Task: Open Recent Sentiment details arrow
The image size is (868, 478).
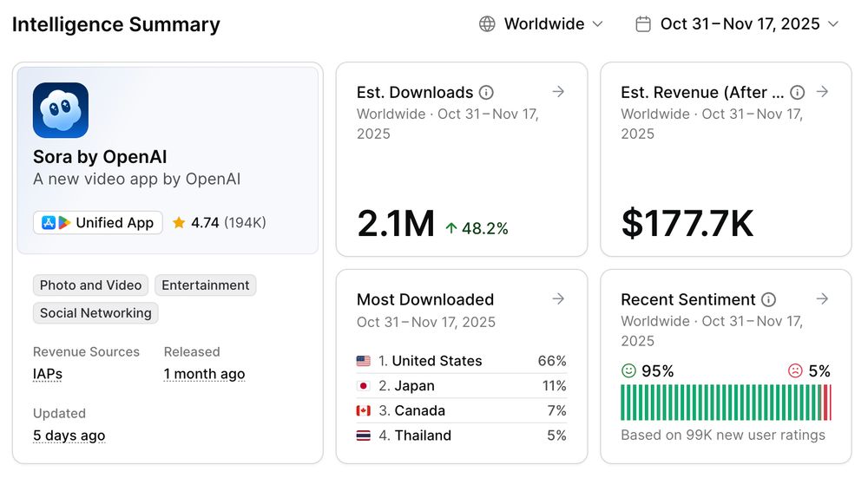Action: coord(822,299)
